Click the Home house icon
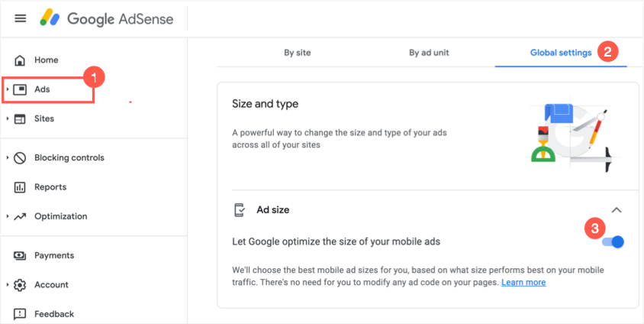The height and width of the screenshot is (324, 644). [x=21, y=60]
